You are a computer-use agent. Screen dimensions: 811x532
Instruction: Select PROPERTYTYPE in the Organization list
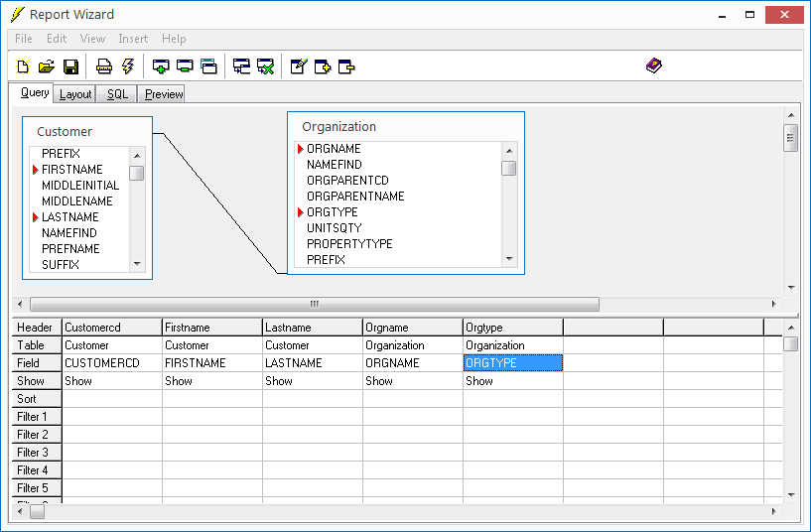[x=349, y=244]
